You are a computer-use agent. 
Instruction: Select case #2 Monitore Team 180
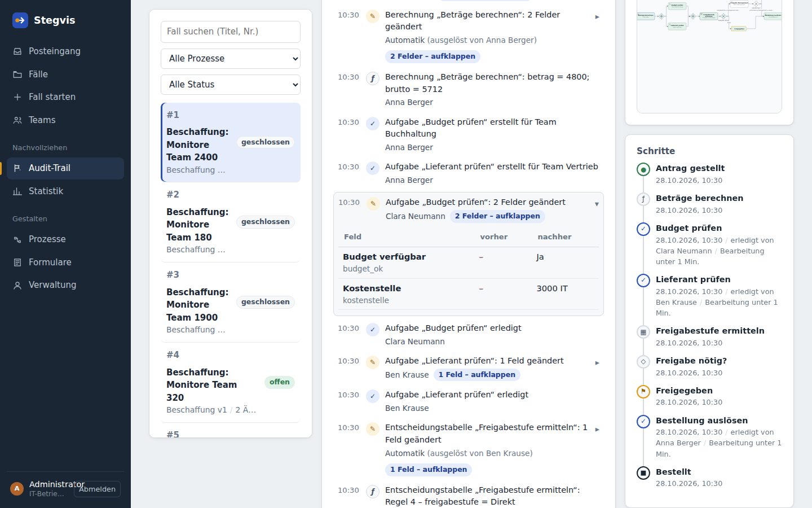pos(231,222)
